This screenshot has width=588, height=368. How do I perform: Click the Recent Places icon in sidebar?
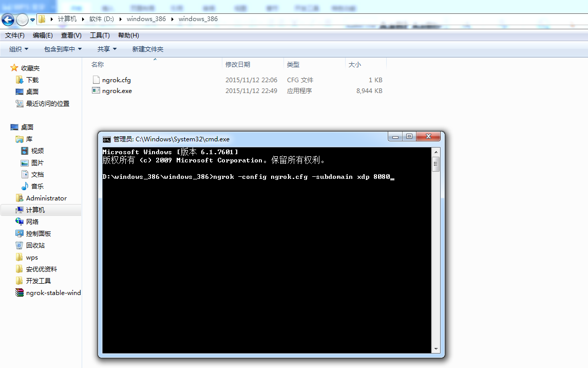tap(20, 103)
